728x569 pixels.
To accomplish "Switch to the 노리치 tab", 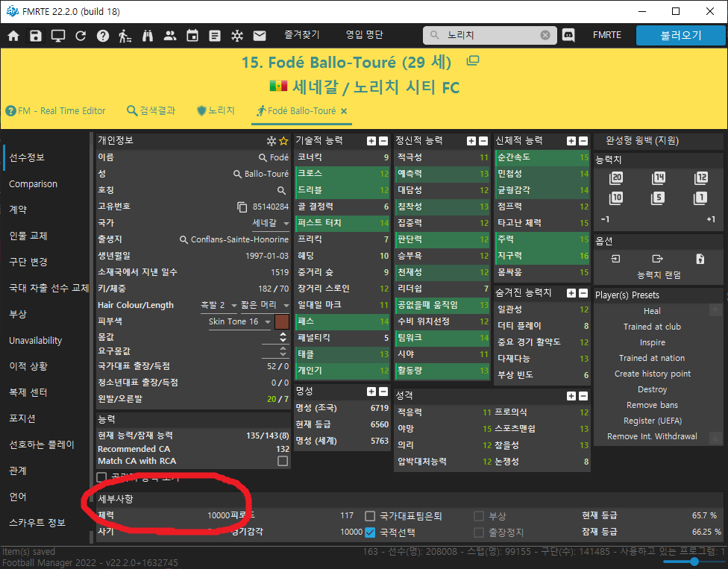I will pos(215,111).
